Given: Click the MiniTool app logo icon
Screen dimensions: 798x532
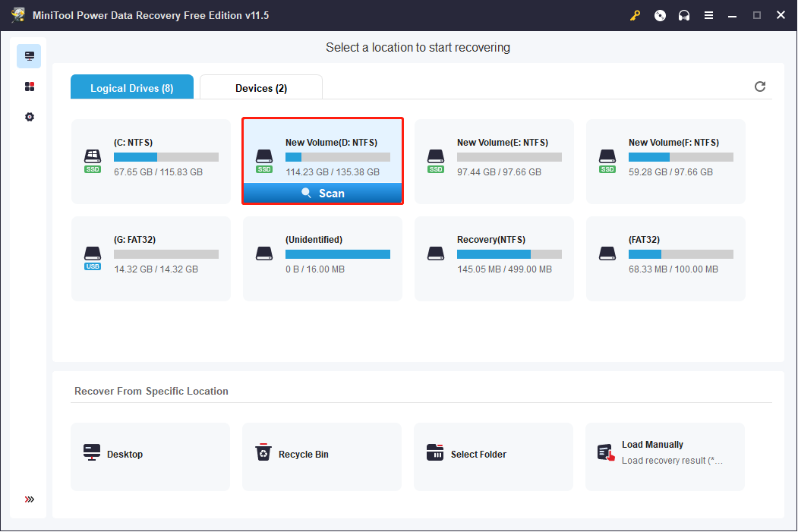Looking at the screenshot, I should [x=17, y=14].
